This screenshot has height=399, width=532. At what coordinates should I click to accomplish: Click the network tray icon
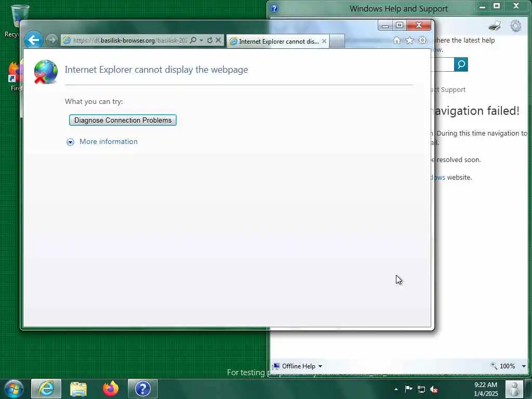pyautogui.click(x=421, y=389)
